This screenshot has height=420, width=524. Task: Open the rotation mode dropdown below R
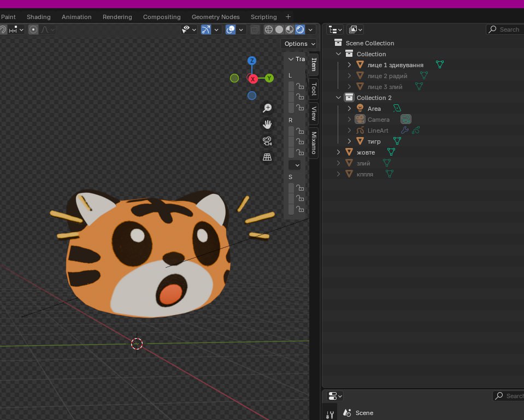coord(295,165)
